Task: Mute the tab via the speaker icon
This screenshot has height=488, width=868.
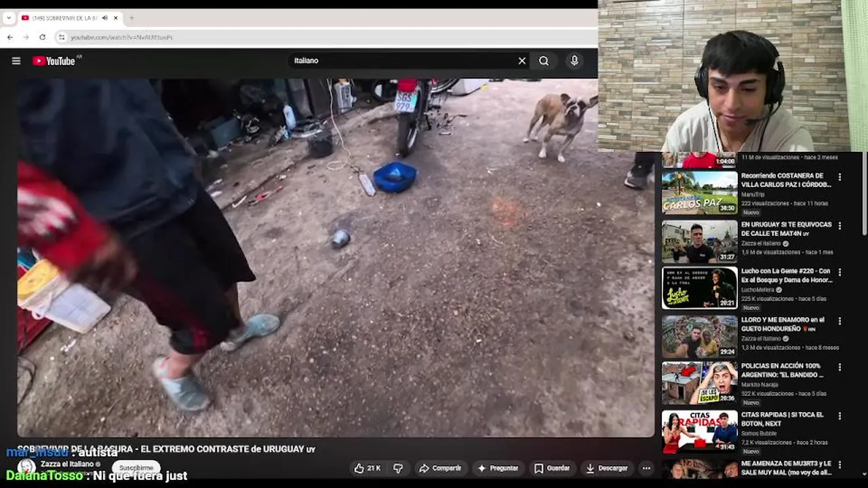Action: 105,18
